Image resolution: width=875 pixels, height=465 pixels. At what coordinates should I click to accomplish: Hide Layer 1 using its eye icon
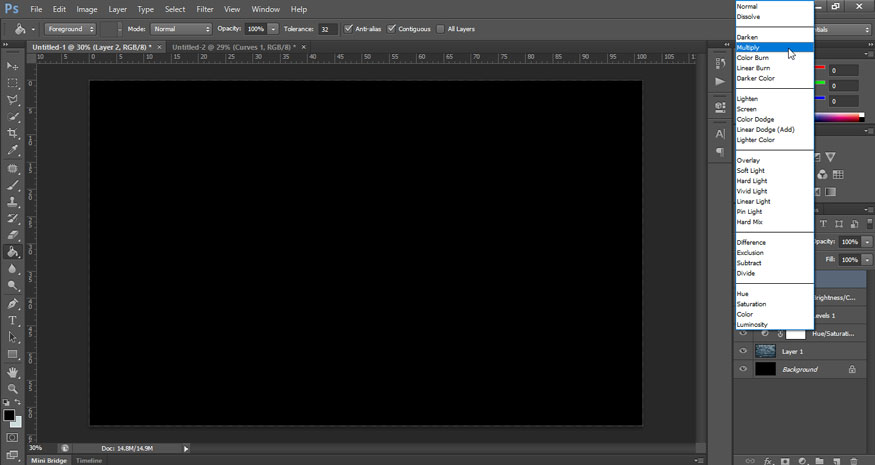pyautogui.click(x=743, y=351)
